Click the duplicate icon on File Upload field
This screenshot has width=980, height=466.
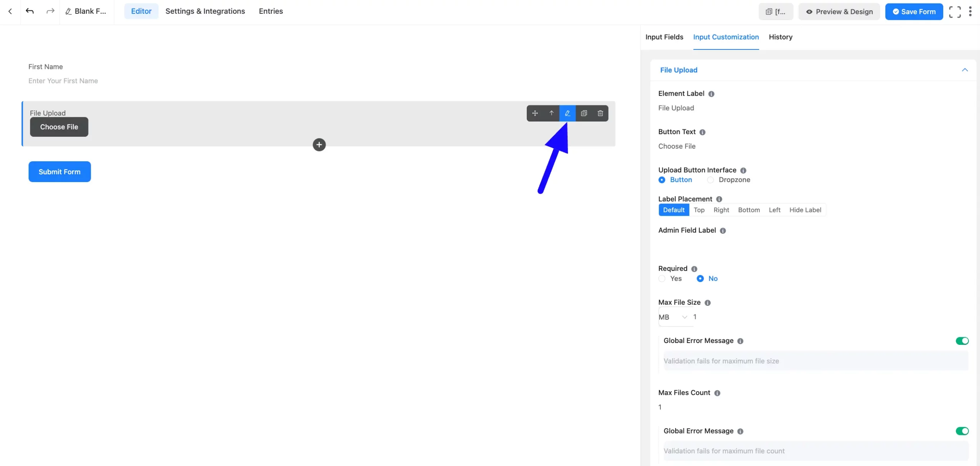coord(584,113)
